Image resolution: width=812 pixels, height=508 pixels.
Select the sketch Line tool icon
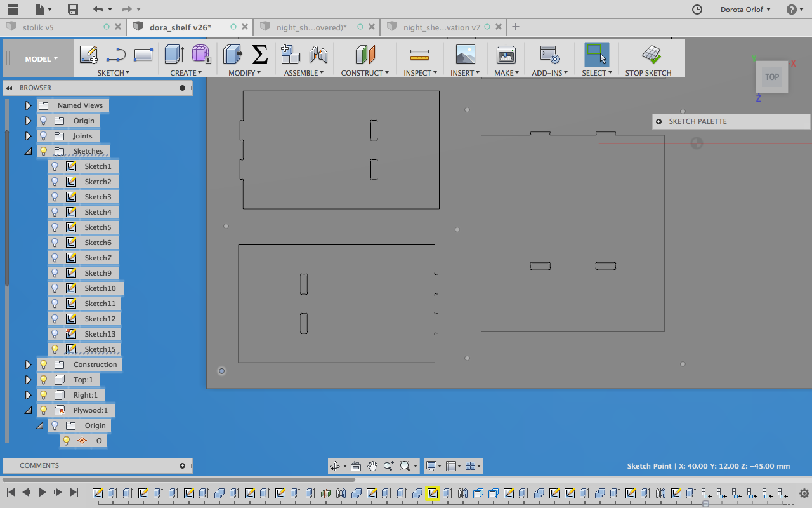tap(116, 55)
